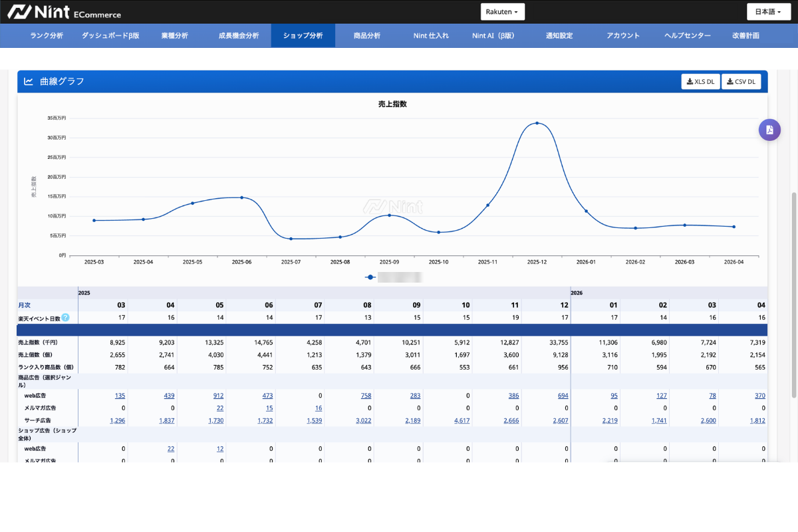
Task: Open the Rakuten platform dropdown
Action: [x=503, y=12]
